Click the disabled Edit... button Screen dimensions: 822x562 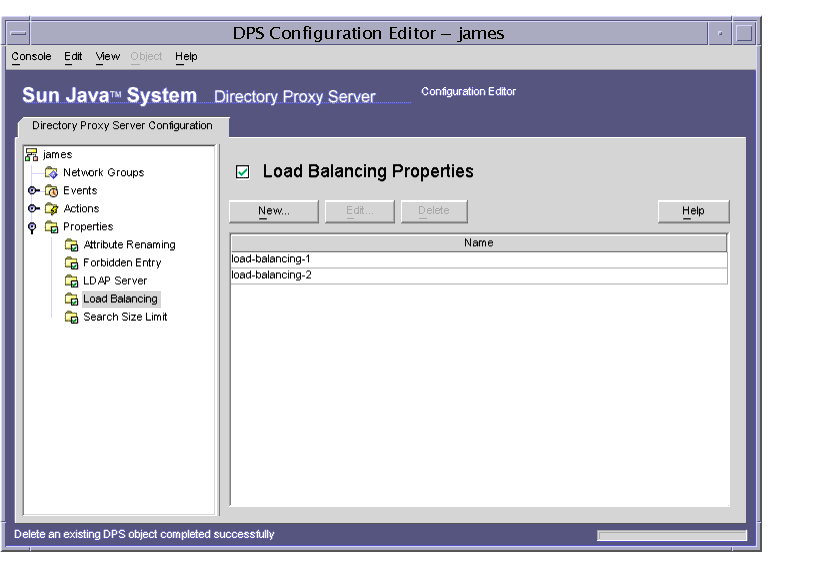360,211
